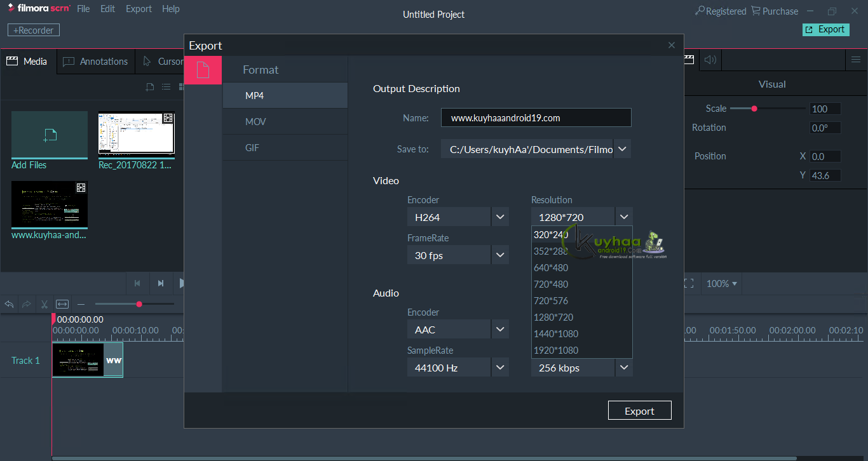The image size is (868, 461).
Task: Click the teal Export button at top right
Action: [826, 29]
